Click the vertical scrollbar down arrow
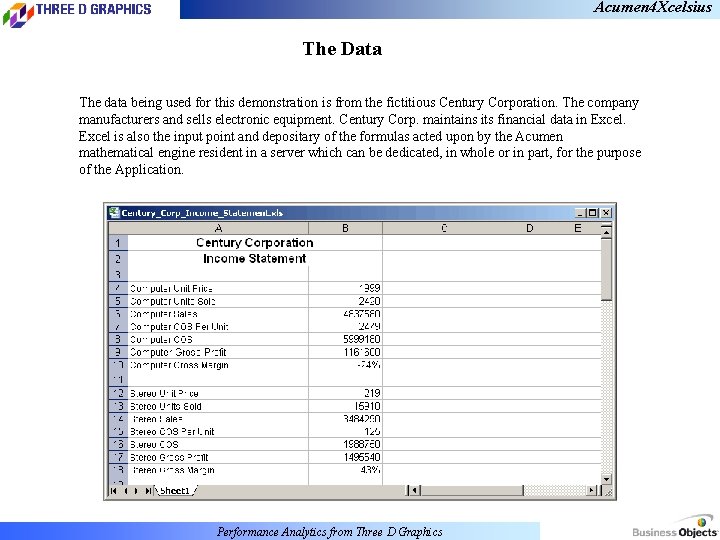Viewport: 720px width, 540px height. tap(606, 479)
